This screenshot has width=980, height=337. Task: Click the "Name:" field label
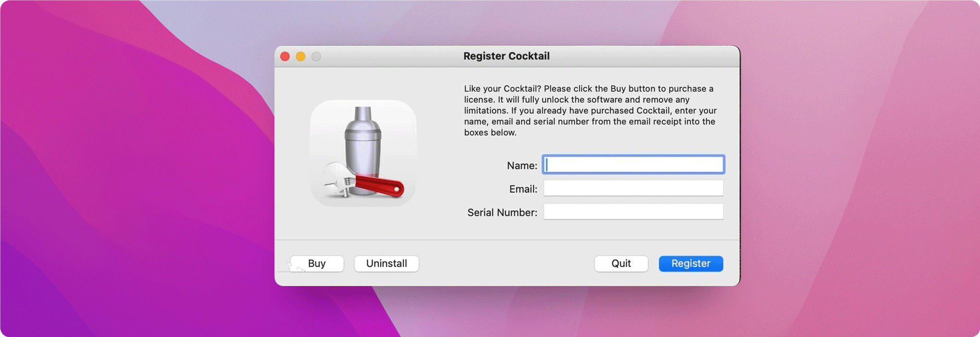point(522,166)
